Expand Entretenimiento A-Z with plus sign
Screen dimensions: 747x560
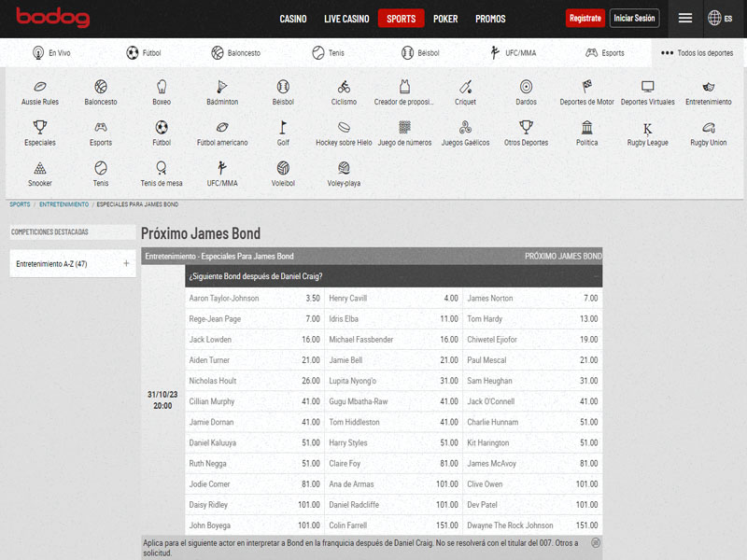pos(126,264)
